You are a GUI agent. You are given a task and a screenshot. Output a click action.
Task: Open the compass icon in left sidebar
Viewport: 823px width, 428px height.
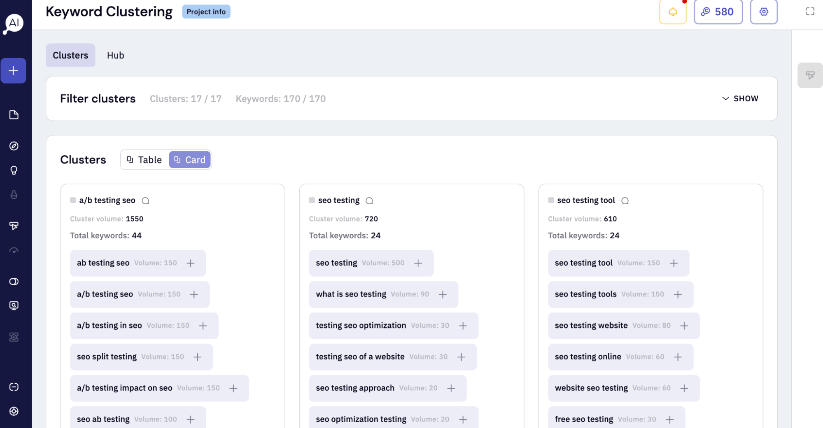coord(14,145)
